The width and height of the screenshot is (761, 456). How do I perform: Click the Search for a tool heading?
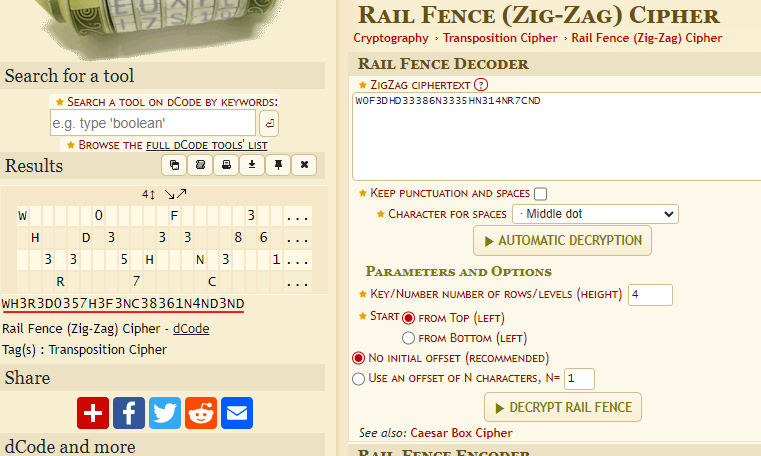[69, 76]
